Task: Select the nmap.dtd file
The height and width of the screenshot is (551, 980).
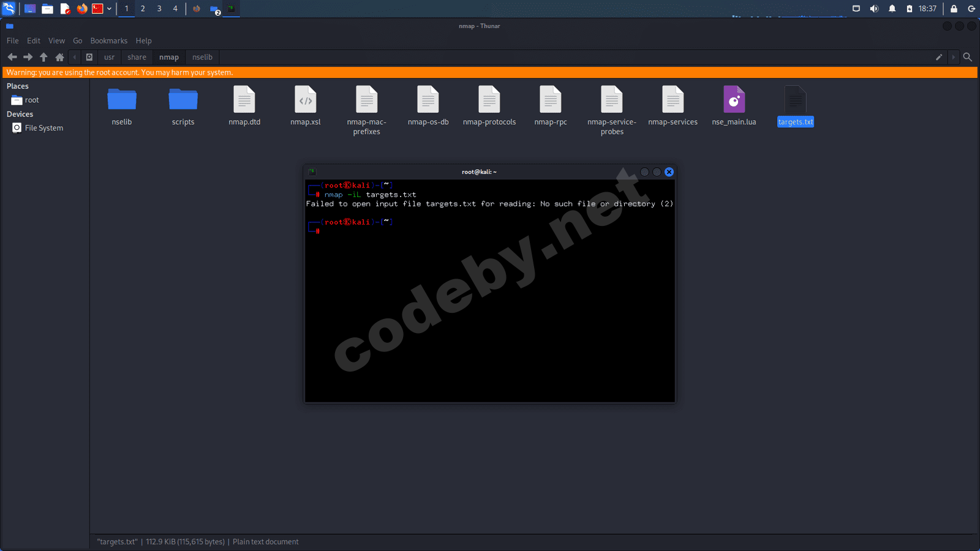Action: click(244, 107)
